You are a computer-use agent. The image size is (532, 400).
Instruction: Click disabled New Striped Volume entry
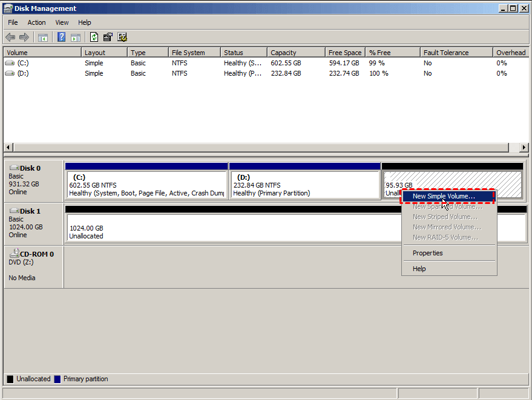[x=449, y=217]
